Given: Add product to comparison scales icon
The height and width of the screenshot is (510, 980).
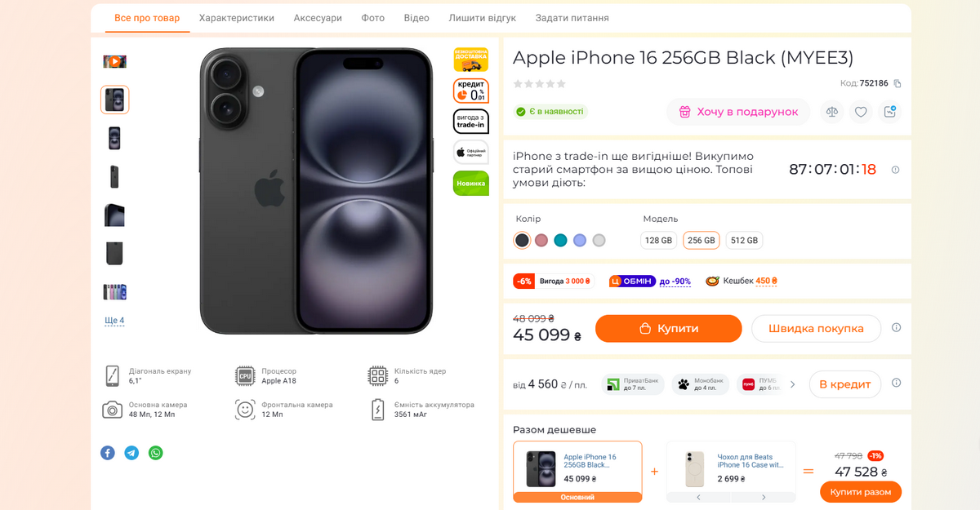Looking at the screenshot, I should (831, 112).
